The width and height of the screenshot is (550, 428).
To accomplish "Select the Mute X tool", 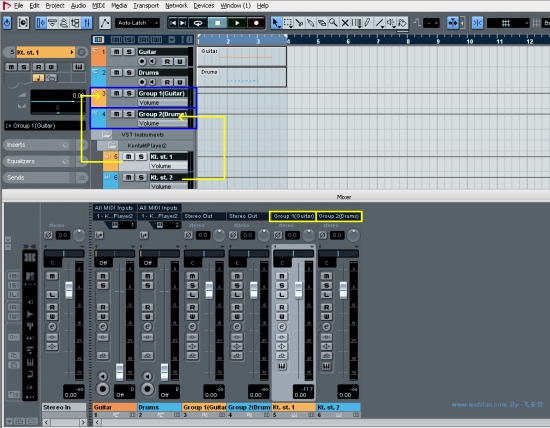I will click(x=345, y=23).
